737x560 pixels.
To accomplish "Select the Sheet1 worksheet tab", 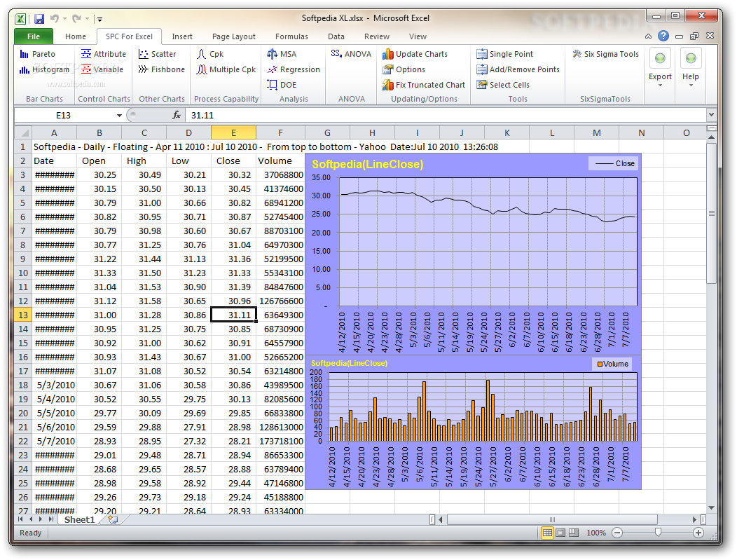I will point(79,519).
